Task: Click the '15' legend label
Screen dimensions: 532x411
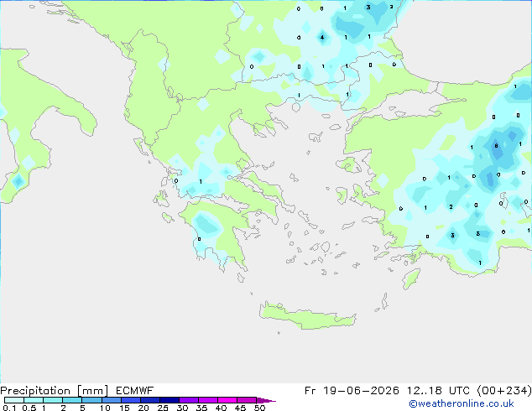Action: point(124,408)
